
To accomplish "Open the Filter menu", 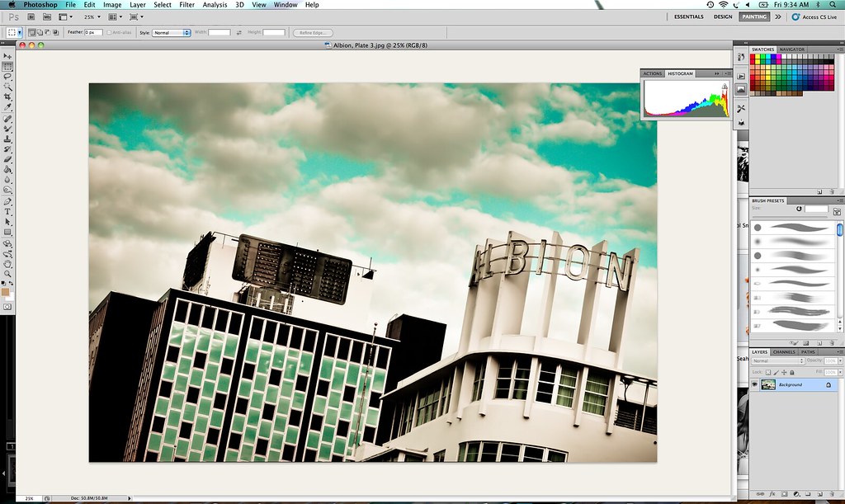I will click(x=187, y=5).
